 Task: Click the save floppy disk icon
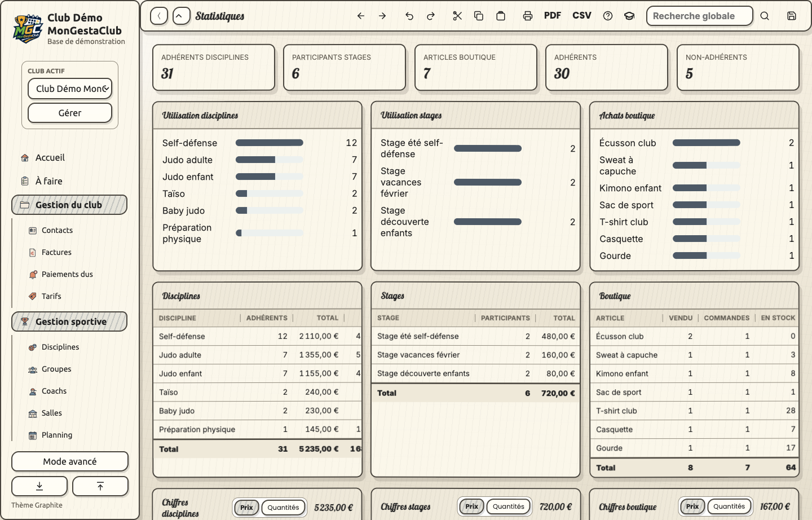pos(792,16)
